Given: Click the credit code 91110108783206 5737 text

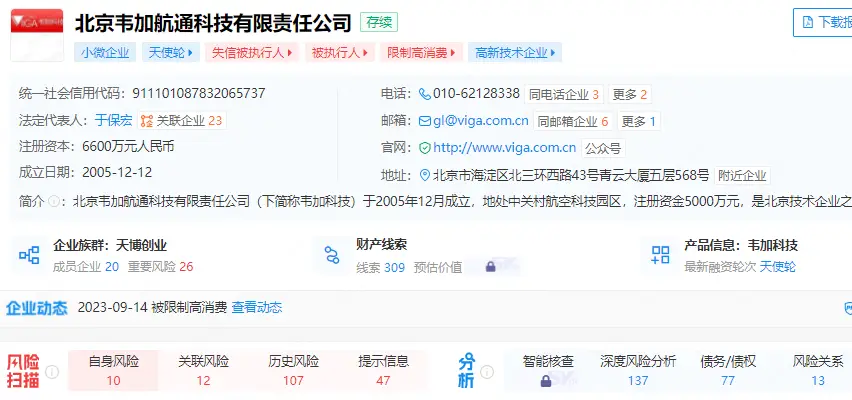Looking at the screenshot, I should point(199,93).
